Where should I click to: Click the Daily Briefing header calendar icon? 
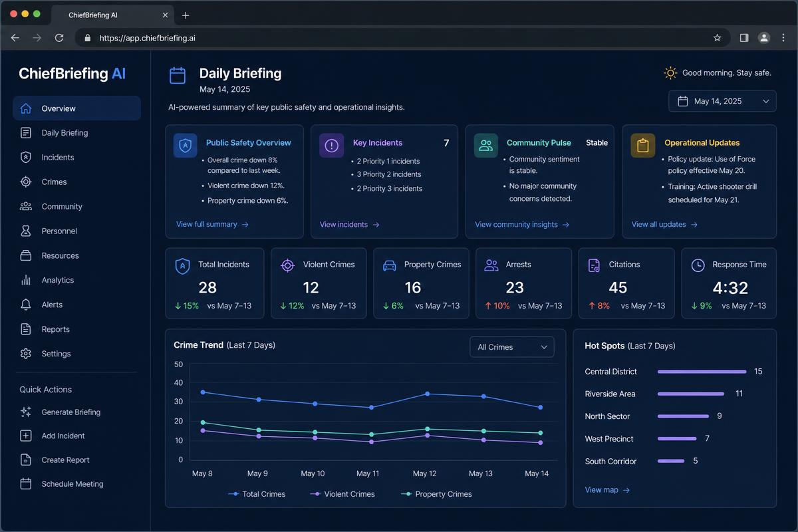[178, 75]
